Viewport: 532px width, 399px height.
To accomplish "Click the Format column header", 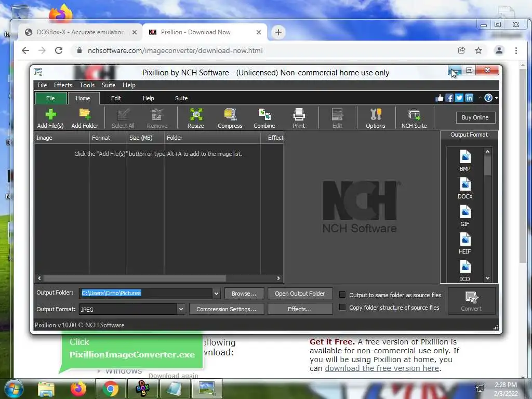I will (108, 138).
